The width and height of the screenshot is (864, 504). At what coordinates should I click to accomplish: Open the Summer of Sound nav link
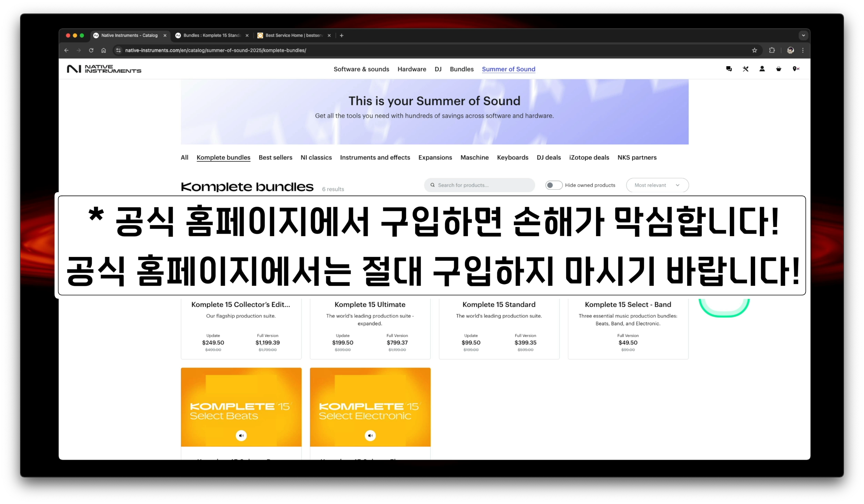pos(508,69)
